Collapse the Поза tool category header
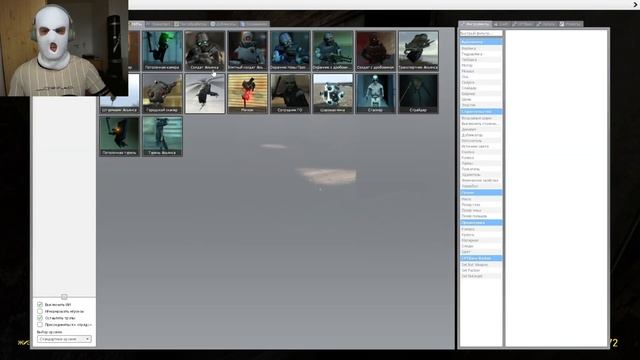This screenshot has height=360, width=640. point(481,192)
